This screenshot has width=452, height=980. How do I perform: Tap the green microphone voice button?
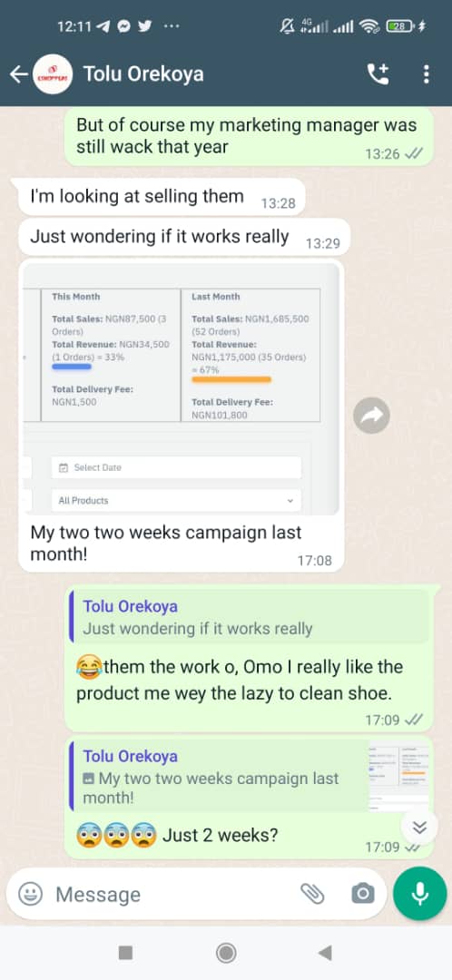coord(420,893)
